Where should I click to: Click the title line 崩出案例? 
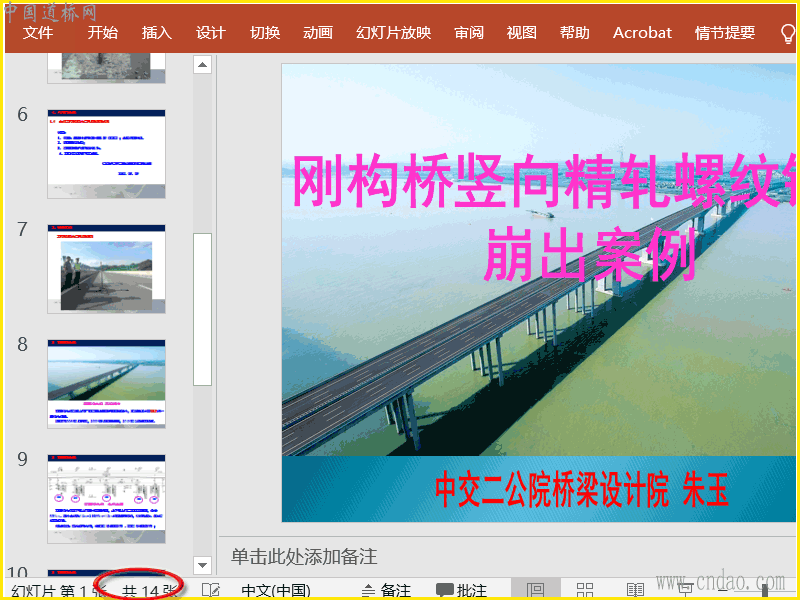pyautogui.click(x=591, y=254)
